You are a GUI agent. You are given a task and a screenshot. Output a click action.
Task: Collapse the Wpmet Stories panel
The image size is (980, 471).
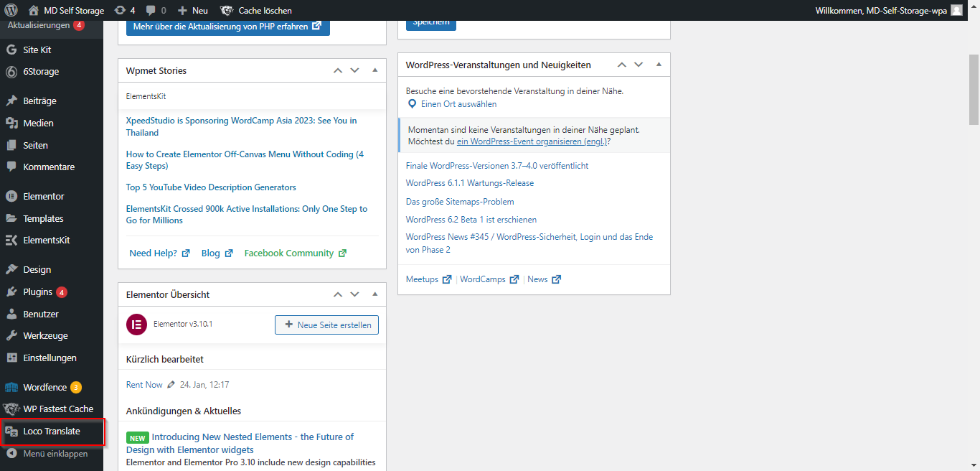374,70
